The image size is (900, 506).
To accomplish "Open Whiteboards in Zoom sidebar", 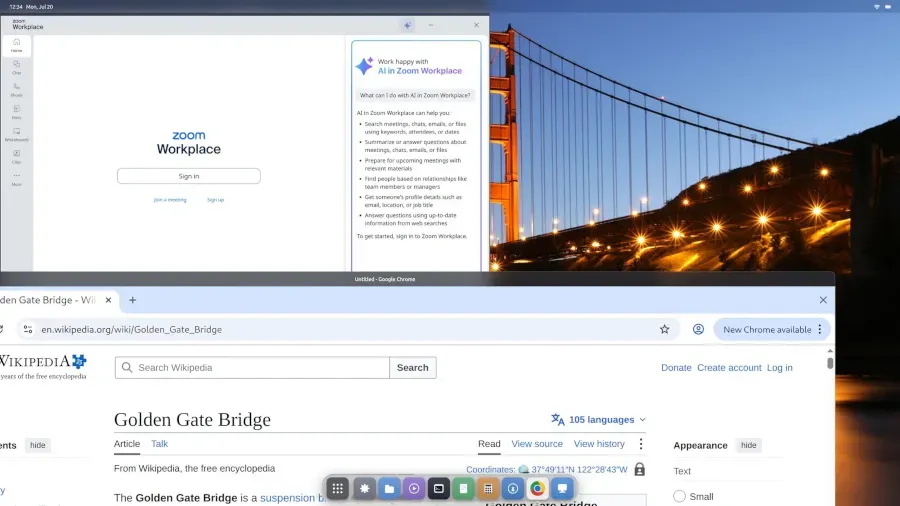I will (16, 134).
